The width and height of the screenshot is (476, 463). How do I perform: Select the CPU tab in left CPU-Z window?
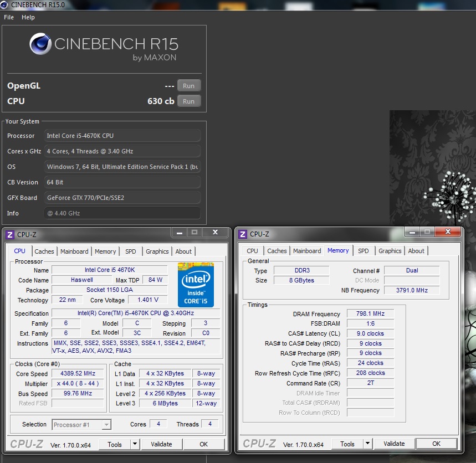19,251
